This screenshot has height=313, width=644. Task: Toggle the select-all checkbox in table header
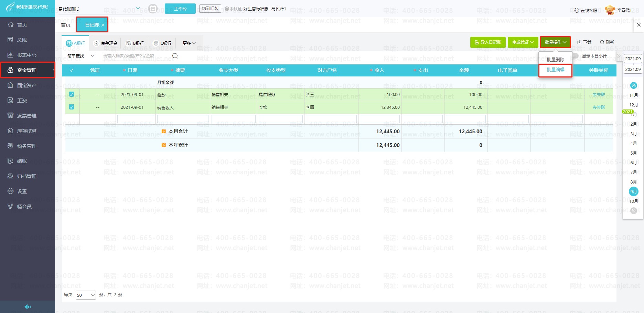[x=72, y=70]
